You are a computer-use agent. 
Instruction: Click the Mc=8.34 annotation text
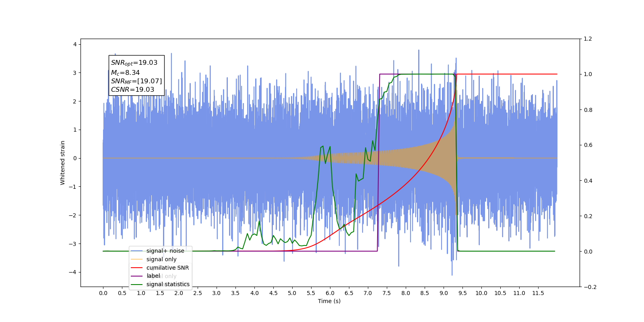[x=125, y=73]
